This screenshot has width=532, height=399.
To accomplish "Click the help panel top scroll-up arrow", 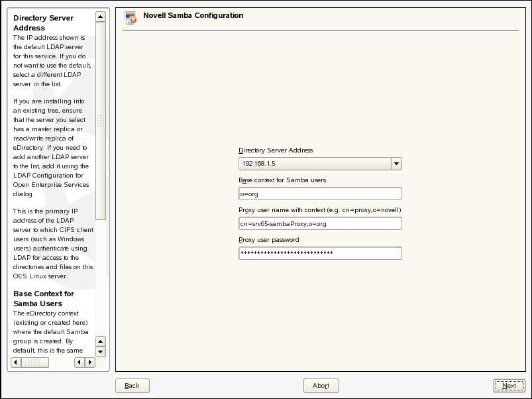I will coord(101,17).
